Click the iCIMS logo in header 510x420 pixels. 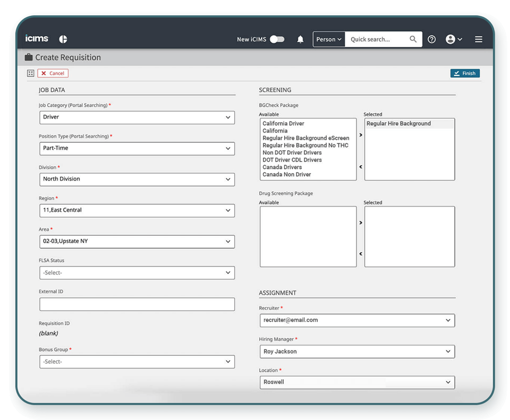(x=37, y=39)
